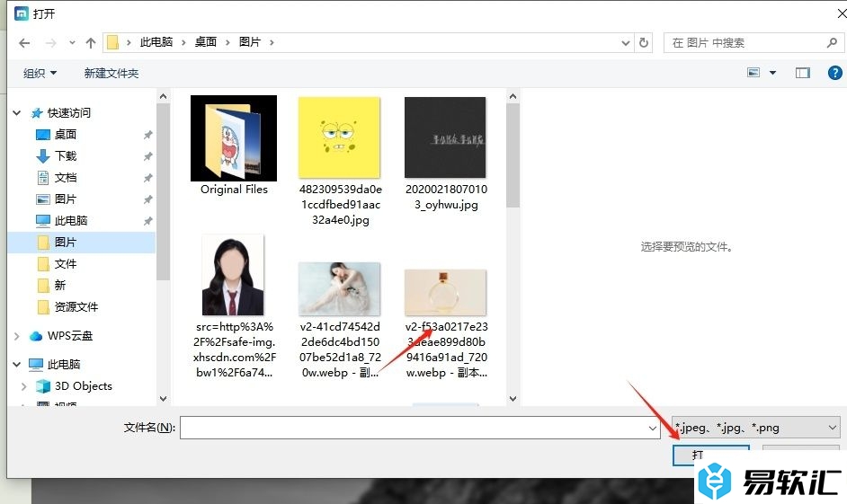Refresh the current folder view
847x504 pixels.
(644, 42)
